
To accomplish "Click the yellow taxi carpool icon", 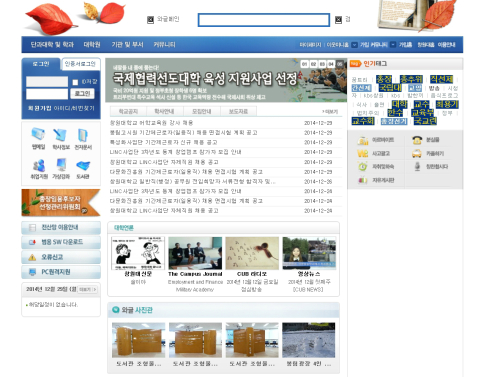I will (417, 153).
